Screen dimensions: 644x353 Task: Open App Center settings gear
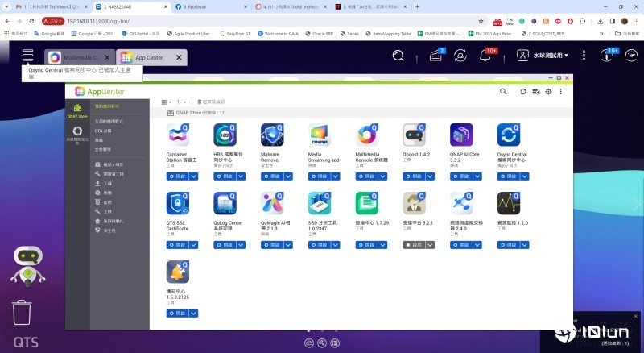tap(548, 92)
